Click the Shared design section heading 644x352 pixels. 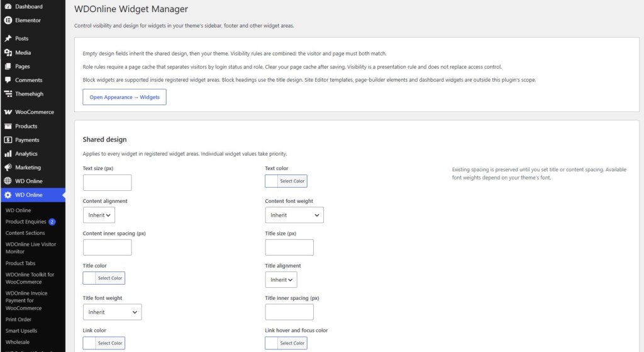(x=105, y=139)
